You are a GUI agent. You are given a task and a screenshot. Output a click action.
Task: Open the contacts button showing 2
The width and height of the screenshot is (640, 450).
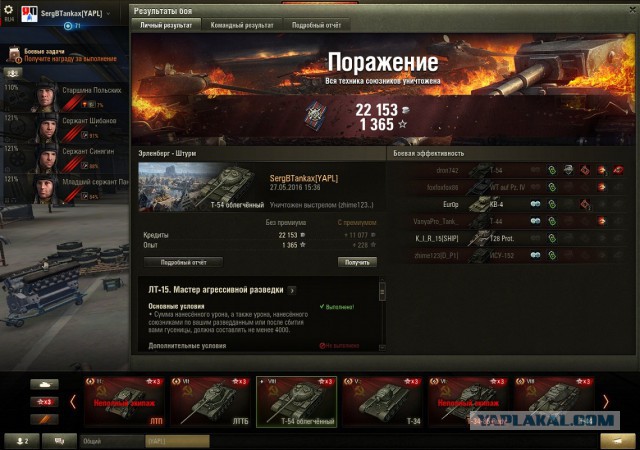[22, 441]
